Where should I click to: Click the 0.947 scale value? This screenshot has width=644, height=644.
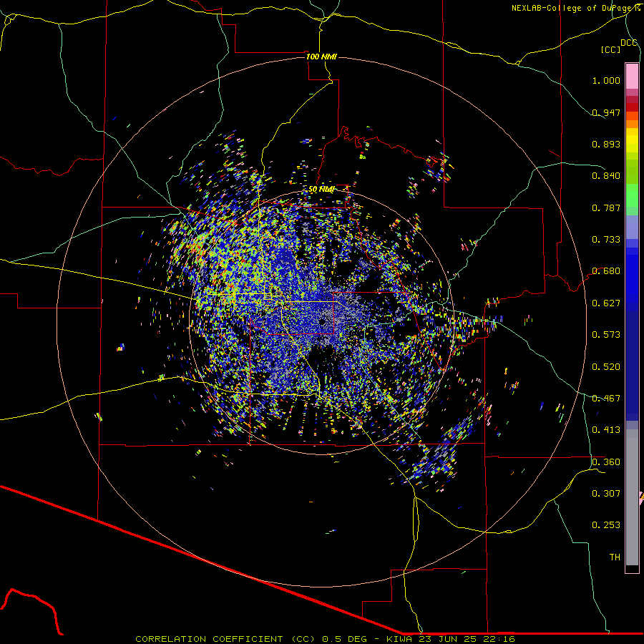(x=606, y=112)
